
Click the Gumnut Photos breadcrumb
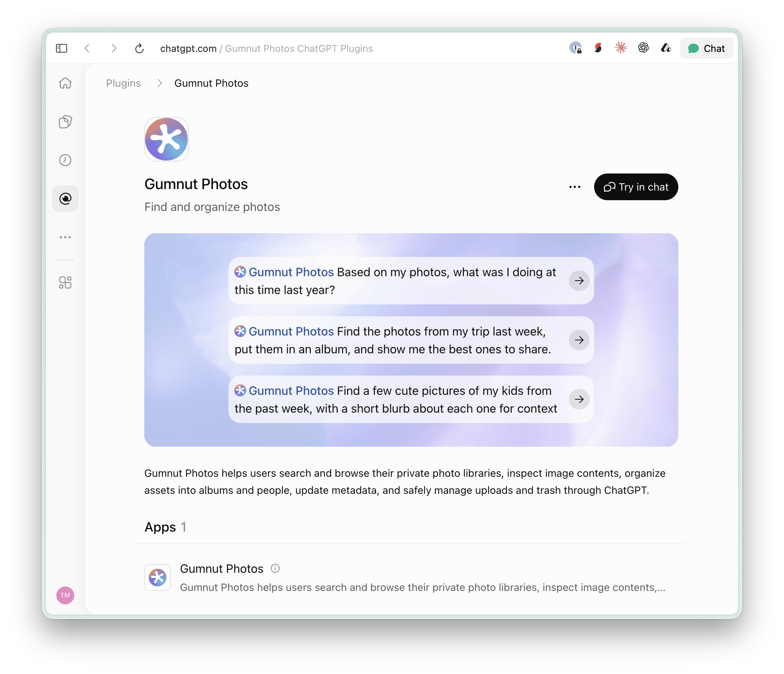pos(211,83)
